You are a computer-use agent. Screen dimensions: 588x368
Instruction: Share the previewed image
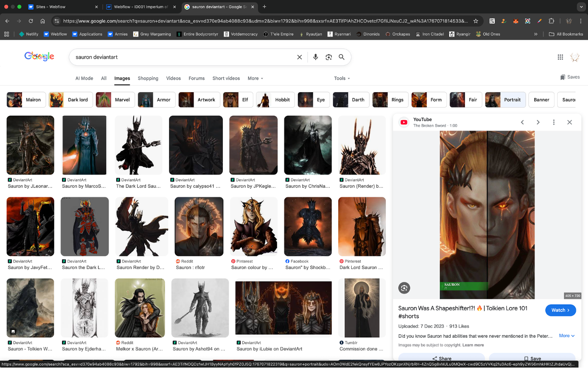[441, 358]
